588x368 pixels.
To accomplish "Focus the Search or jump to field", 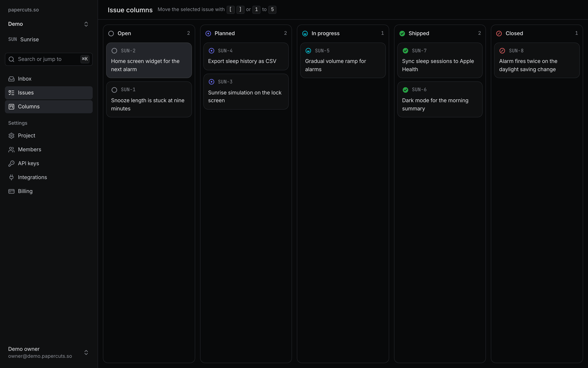I will pyautogui.click(x=49, y=59).
